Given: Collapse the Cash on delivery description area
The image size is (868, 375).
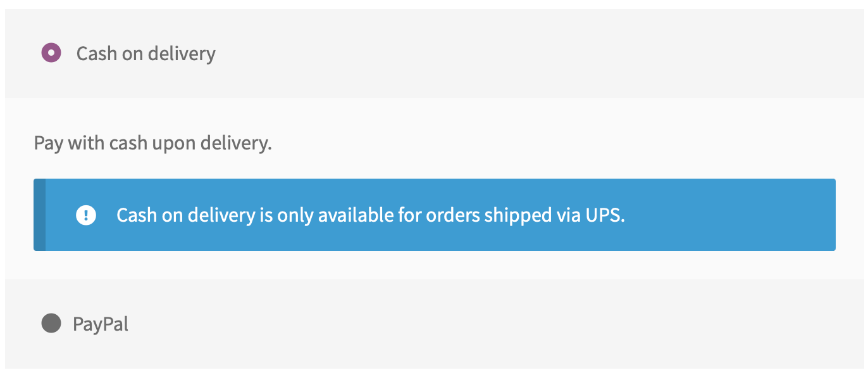Looking at the screenshot, I should pos(145,53).
